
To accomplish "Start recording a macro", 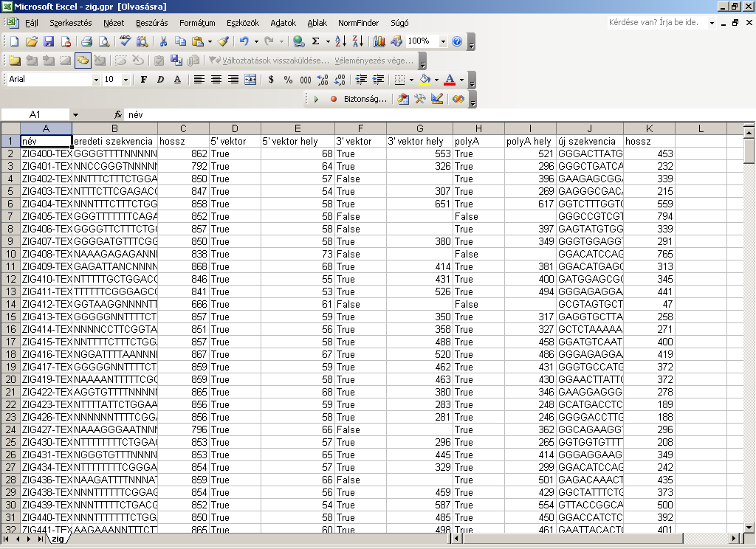I will [x=333, y=99].
